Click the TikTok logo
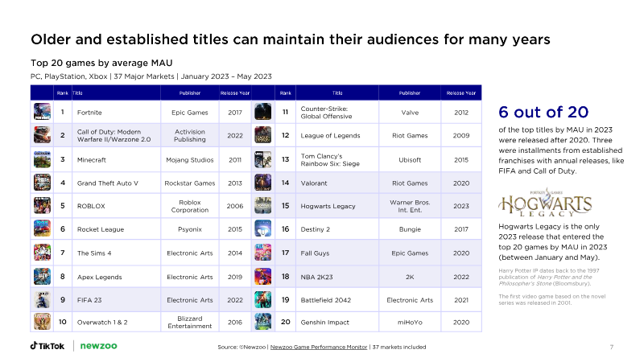This screenshot has height=362, width=644. coord(47,346)
